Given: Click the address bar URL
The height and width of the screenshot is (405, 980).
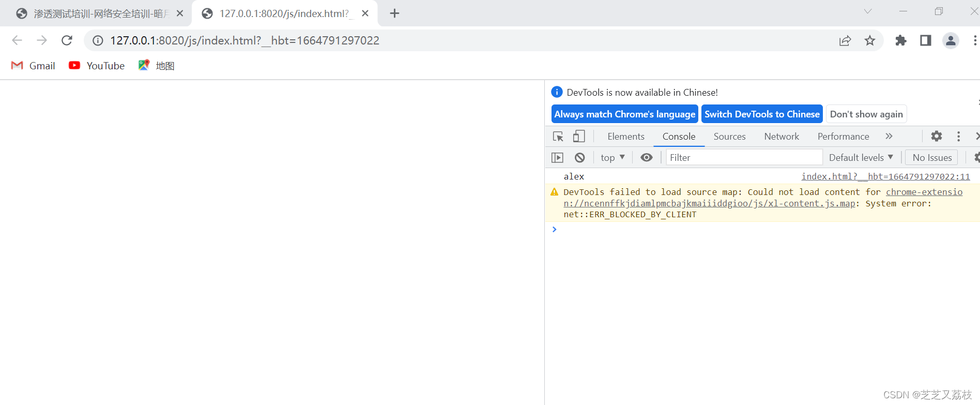Looking at the screenshot, I should tap(245, 40).
